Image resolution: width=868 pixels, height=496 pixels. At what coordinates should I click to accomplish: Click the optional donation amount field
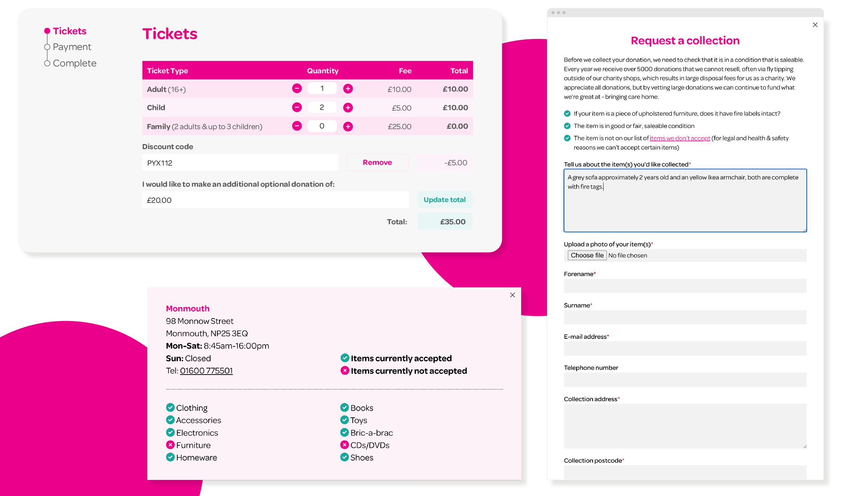(x=275, y=200)
